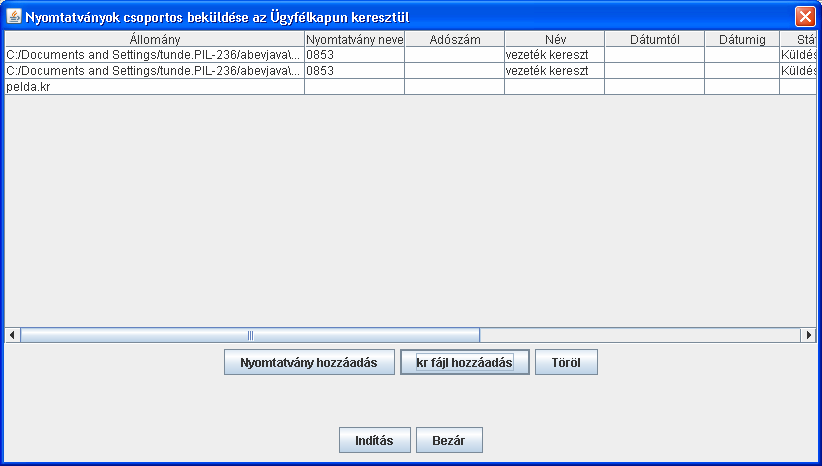This screenshot has height=466, width=822.
Task: Click the Java icon in the title bar
Action: [14, 16]
